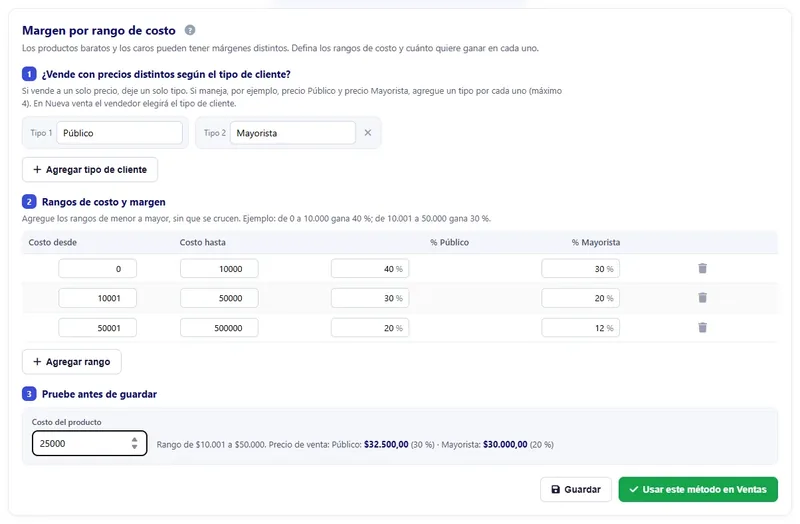800x524 pixels.
Task: Edit the 30 % Mayorista margin in first row
Action: (x=581, y=268)
